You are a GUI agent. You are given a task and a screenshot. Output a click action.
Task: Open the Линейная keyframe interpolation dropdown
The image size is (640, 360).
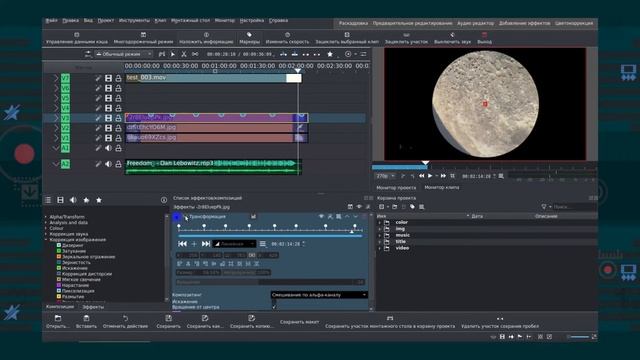click(x=234, y=244)
